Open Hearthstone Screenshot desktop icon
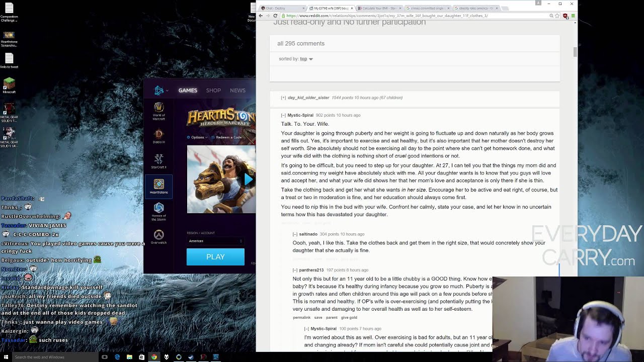This screenshot has height=362, width=644. [x=9, y=39]
